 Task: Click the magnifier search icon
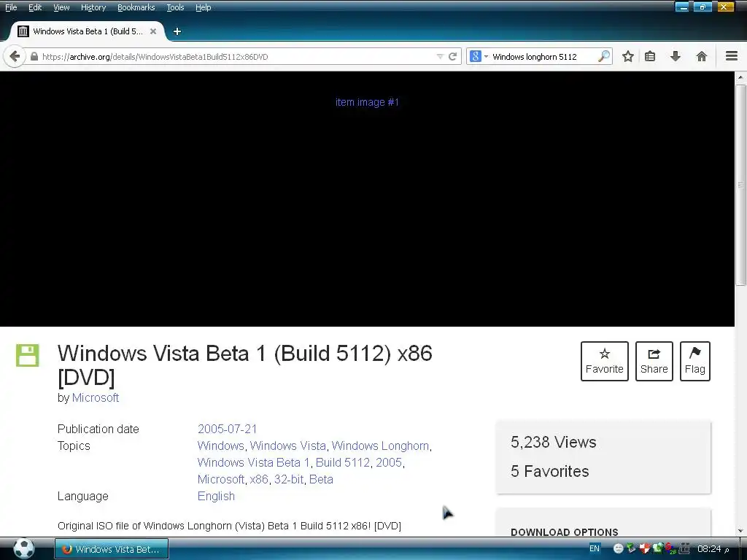[603, 56]
